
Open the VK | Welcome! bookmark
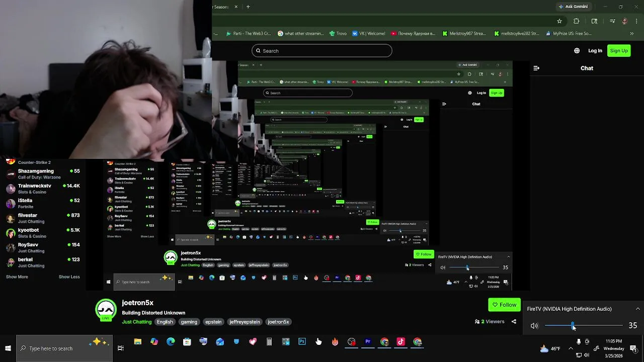[369, 34]
